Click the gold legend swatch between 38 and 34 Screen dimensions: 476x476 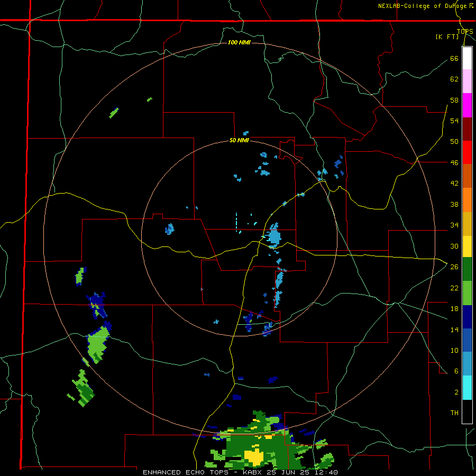(x=467, y=223)
